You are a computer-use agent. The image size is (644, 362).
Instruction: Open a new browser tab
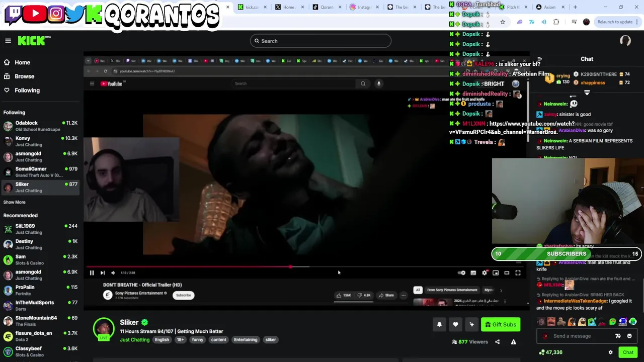coord(575,7)
